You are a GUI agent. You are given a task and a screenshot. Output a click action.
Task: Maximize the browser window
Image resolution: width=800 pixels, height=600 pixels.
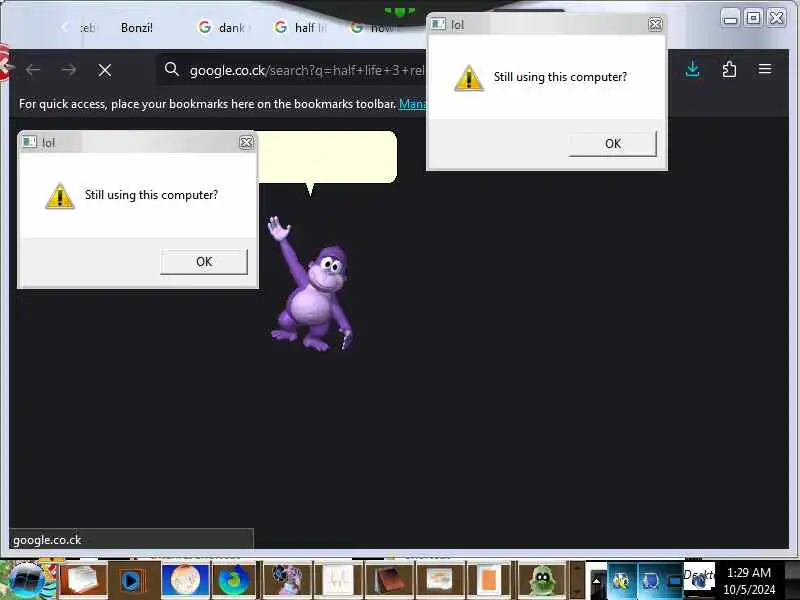pos(753,18)
